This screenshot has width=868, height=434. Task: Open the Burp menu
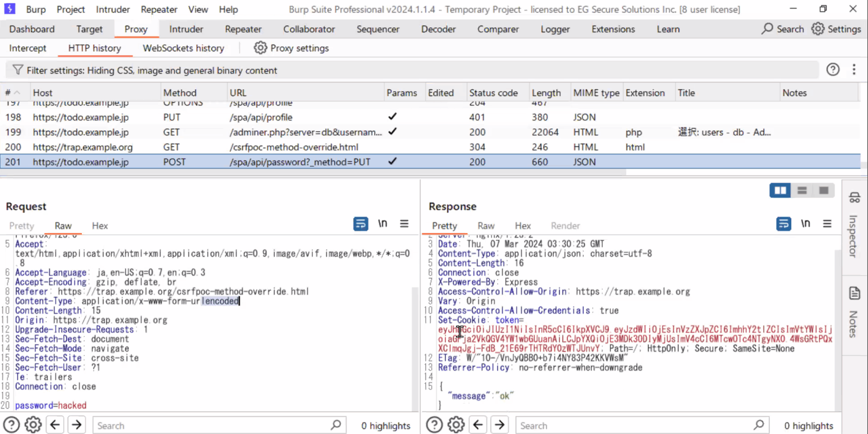click(x=35, y=9)
